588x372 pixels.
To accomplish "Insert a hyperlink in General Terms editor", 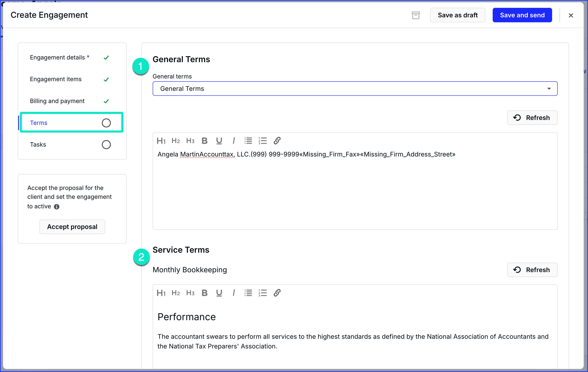I will (277, 140).
